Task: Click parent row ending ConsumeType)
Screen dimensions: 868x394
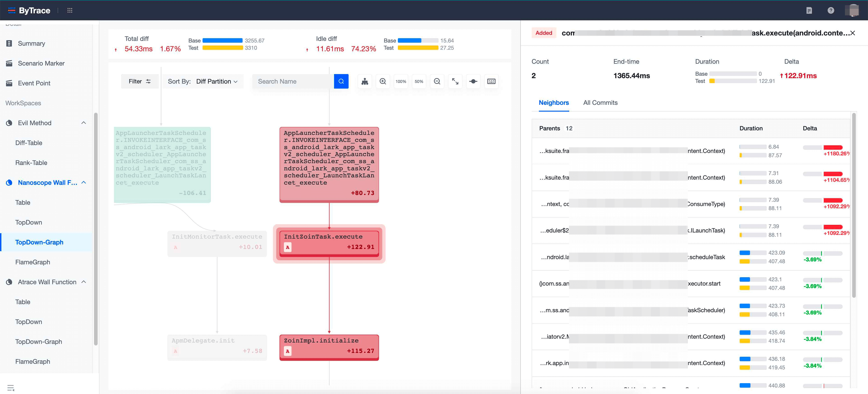Action: [691, 204]
